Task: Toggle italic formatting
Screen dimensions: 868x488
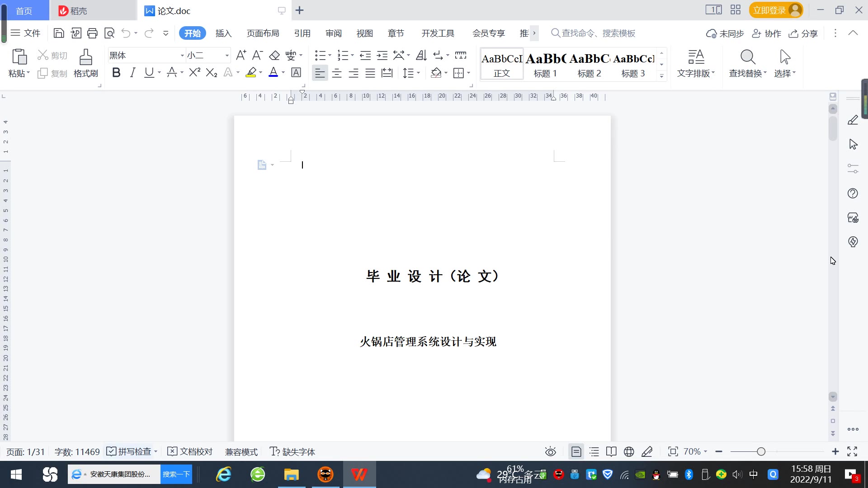Action: 132,73
